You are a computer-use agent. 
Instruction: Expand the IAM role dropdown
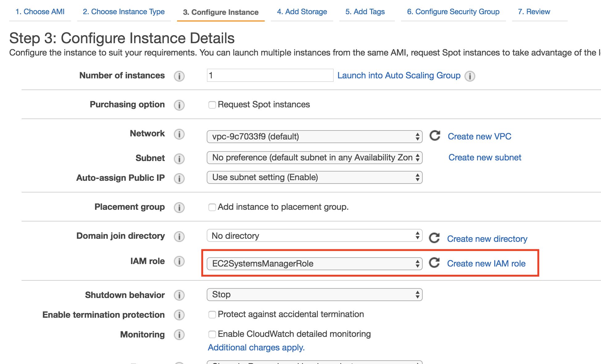314,264
